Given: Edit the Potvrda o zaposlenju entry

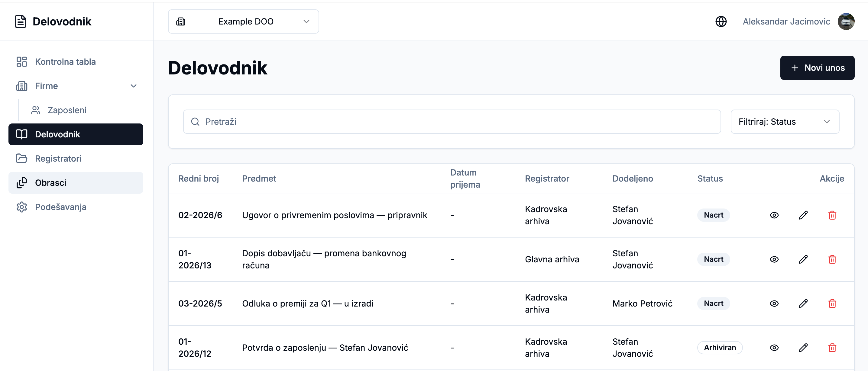Looking at the screenshot, I should [803, 348].
